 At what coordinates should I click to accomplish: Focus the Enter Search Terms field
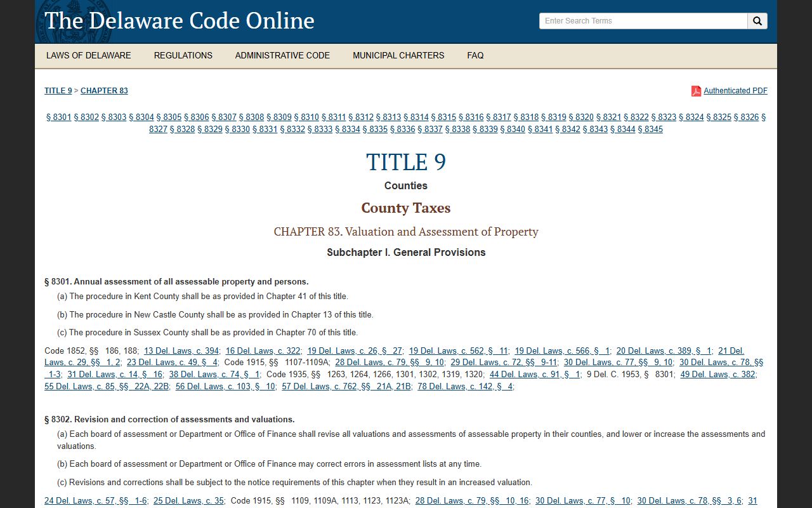pos(643,21)
